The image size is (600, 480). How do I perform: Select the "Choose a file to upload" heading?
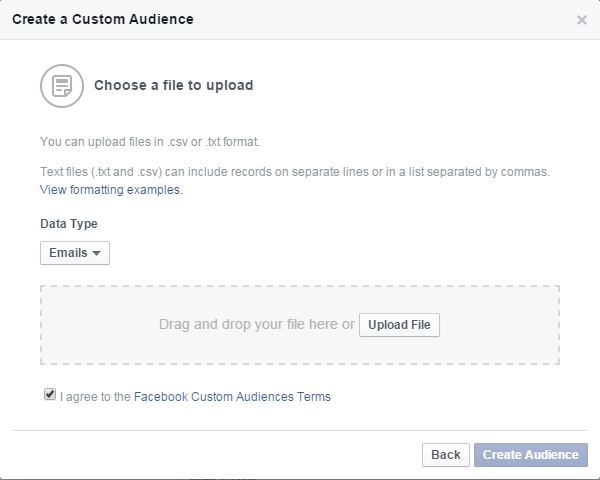point(174,85)
